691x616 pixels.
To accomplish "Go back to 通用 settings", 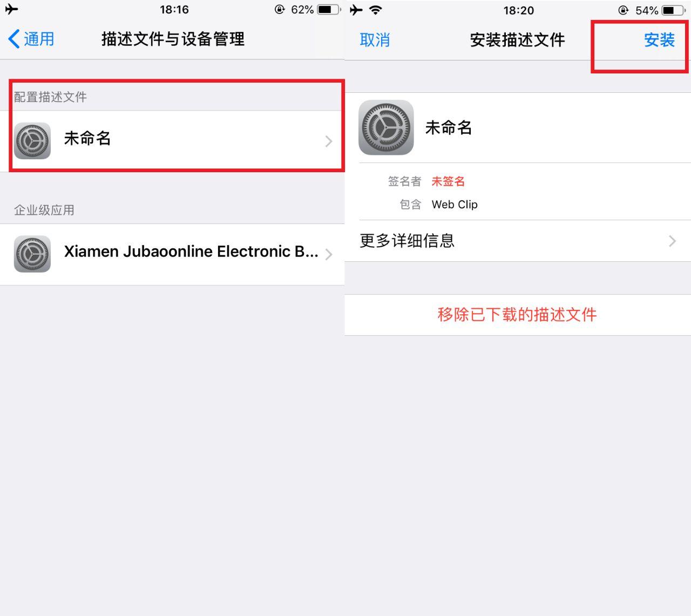I will click(x=31, y=39).
